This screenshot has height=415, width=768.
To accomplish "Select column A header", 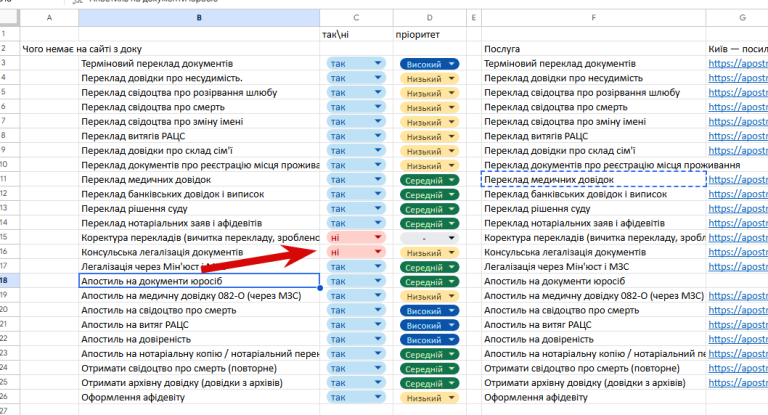I will pyautogui.click(x=49, y=18).
